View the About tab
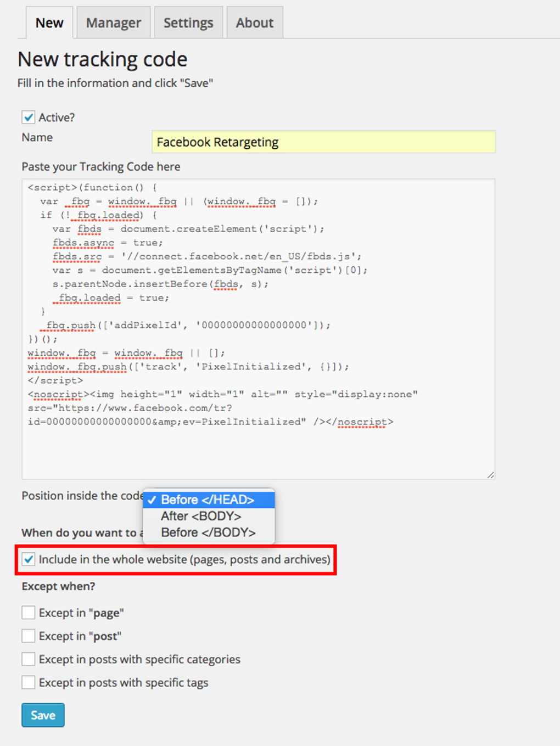Viewport: 560px width, 746px height. pyautogui.click(x=255, y=22)
